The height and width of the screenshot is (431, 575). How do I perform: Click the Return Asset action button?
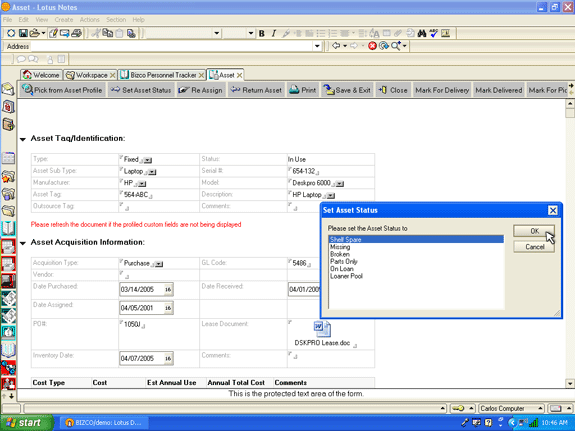[256, 90]
